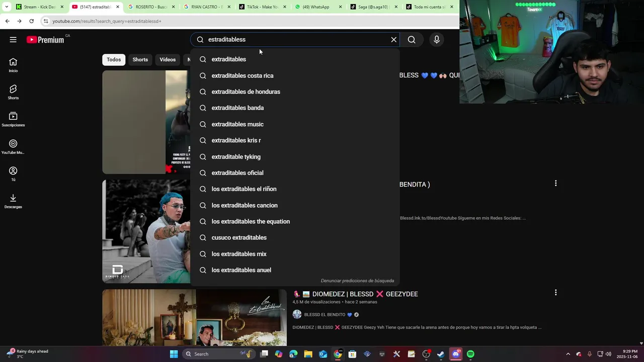Open the BLESSD channel avatar
Screen dimensions: 644x362
(297, 314)
